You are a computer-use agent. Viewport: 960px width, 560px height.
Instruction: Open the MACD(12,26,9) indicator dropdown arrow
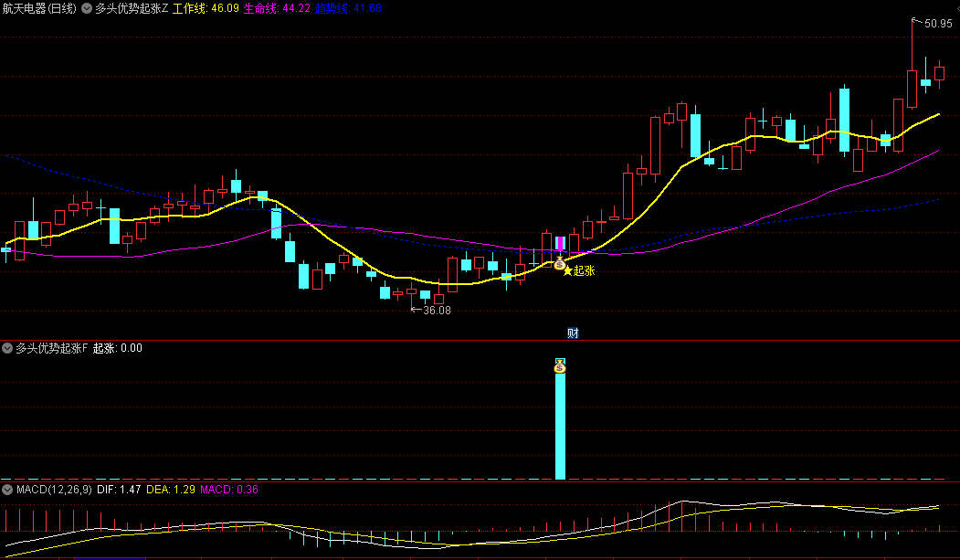pyautogui.click(x=7, y=490)
